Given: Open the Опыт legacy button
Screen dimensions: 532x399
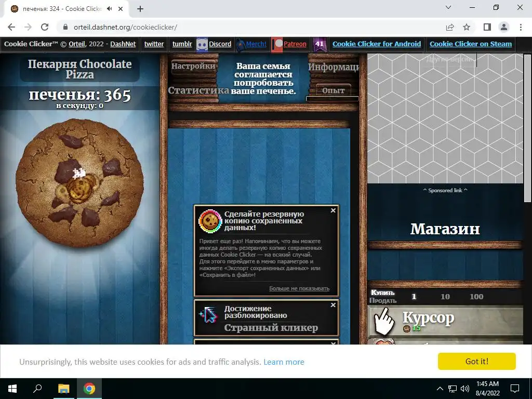Looking at the screenshot, I should (333, 90).
